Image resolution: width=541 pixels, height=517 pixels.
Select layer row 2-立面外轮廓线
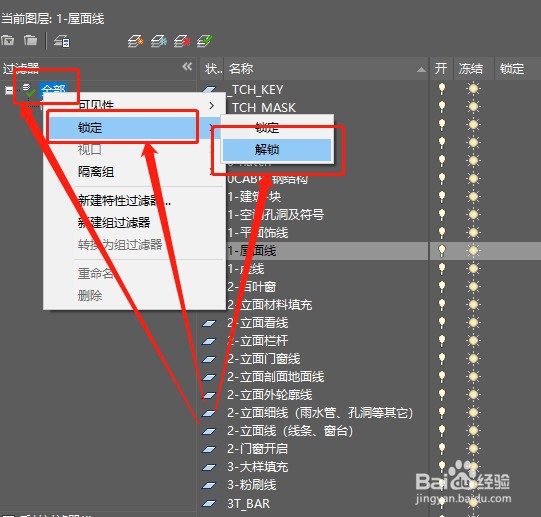tap(270, 395)
